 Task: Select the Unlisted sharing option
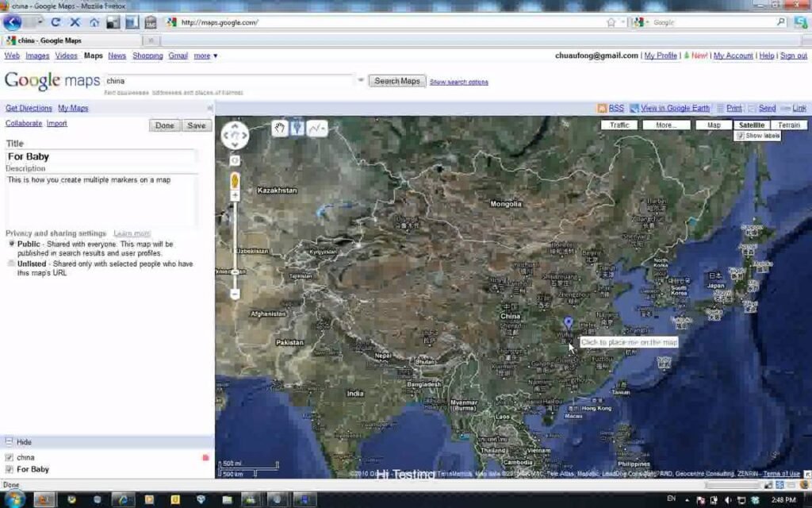point(11,264)
